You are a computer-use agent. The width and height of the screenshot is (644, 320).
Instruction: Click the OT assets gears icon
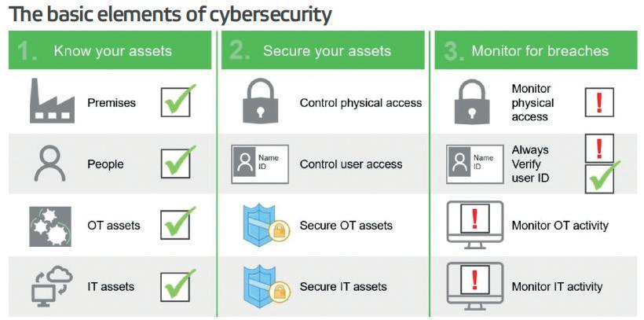[51, 226]
